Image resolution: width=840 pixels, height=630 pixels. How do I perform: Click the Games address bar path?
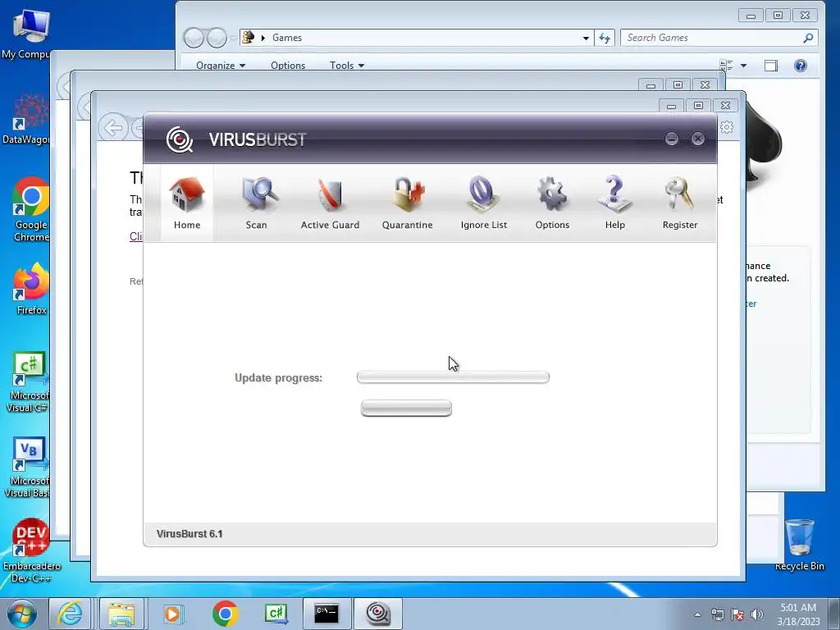[287, 38]
